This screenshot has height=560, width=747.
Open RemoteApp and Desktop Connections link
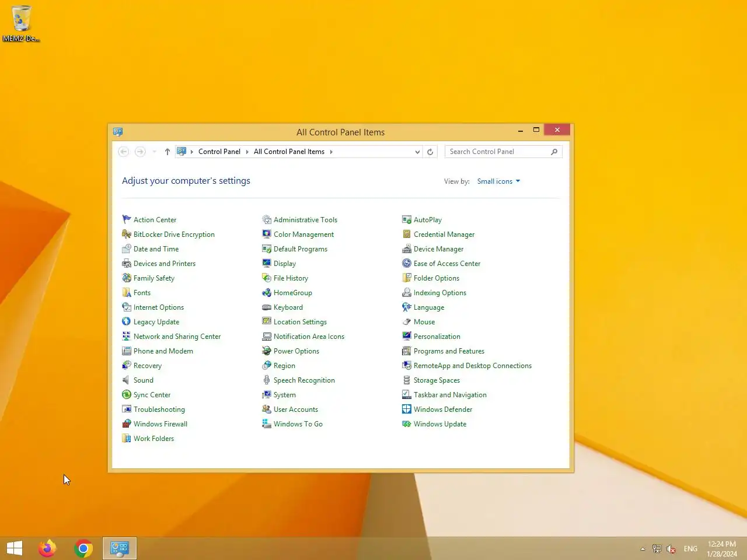pyautogui.click(x=473, y=366)
